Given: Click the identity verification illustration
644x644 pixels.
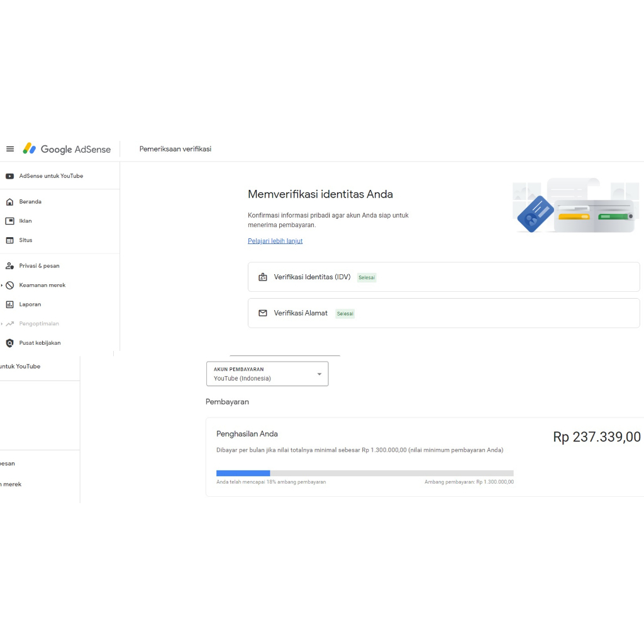Looking at the screenshot, I should coord(575,206).
